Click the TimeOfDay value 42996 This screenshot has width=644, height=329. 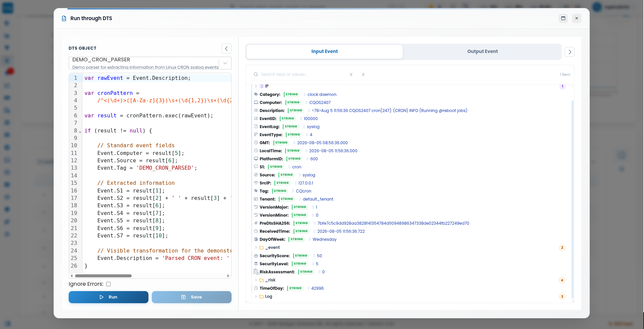coord(317,288)
